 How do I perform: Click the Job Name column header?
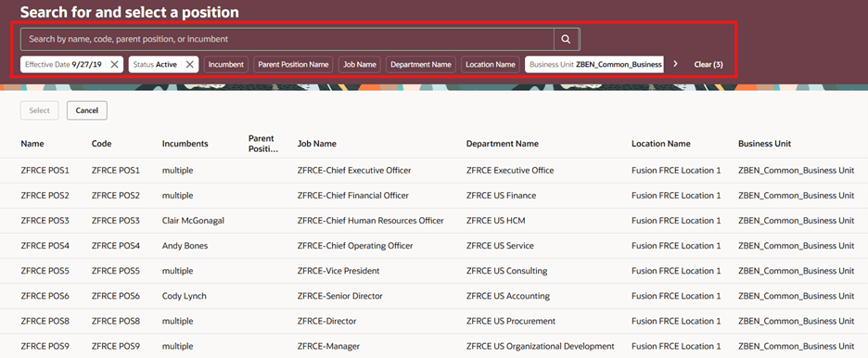click(x=316, y=144)
